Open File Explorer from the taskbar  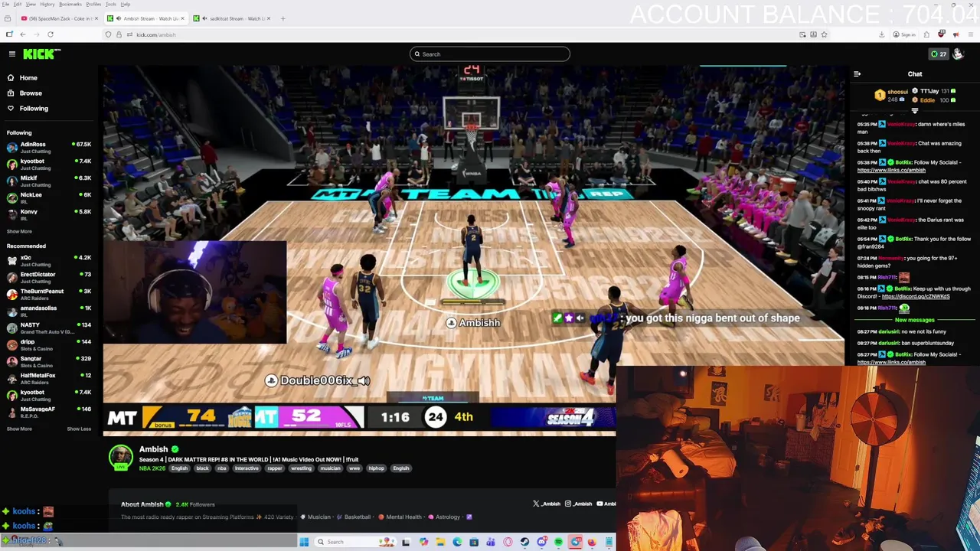coord(440,542)
